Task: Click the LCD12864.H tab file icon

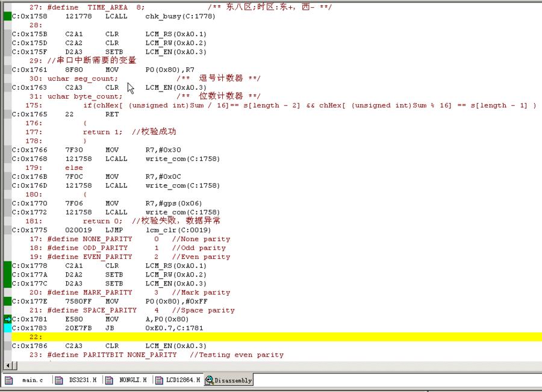Action: tap(158, 380)
